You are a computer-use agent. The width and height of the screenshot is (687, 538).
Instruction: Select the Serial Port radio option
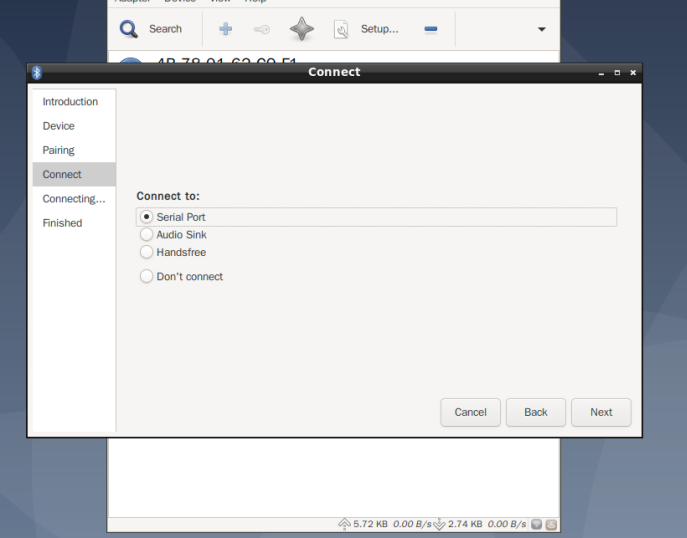(x=147, y=217)
